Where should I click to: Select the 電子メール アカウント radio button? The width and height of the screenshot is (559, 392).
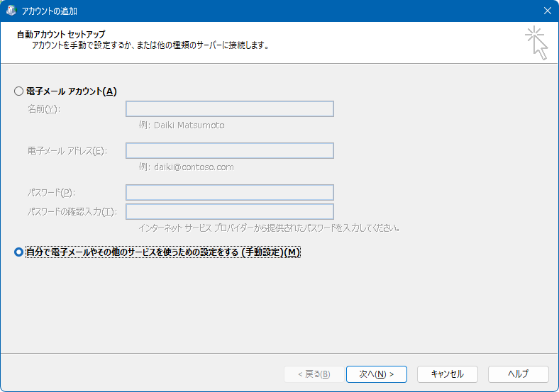[18, 91]
